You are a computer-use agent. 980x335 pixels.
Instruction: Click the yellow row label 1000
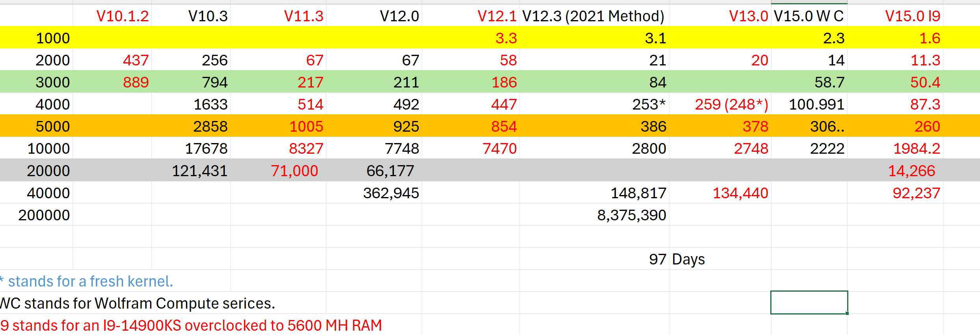pyautogui.click(x=36, y=38)
